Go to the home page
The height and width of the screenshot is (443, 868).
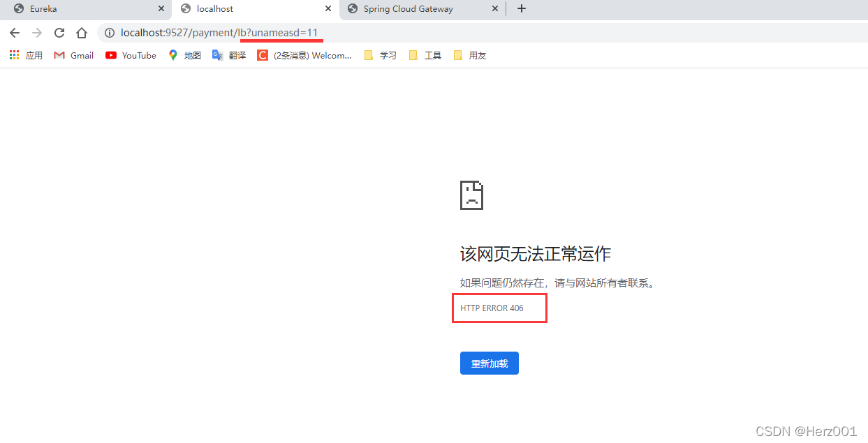[82, 33]
